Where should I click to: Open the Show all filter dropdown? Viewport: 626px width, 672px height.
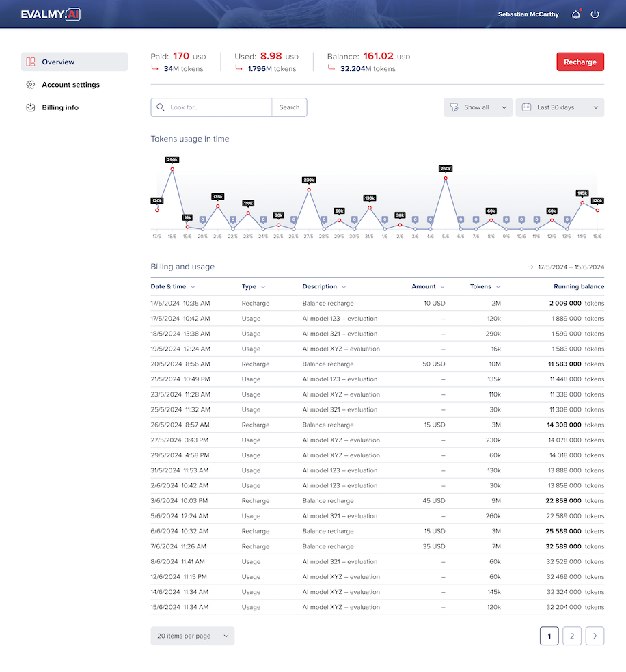(478, 107)
